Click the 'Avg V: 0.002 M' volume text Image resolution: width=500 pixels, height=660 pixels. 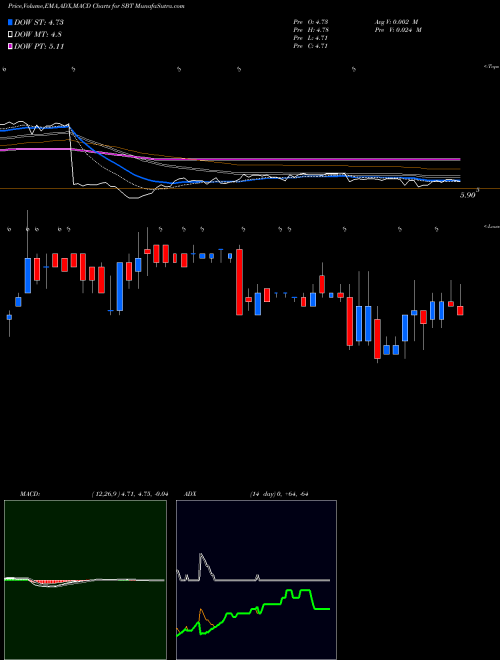point(396,22)
